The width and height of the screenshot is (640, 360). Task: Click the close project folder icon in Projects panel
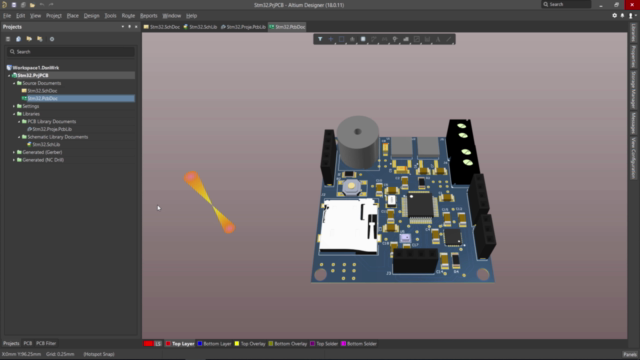pos(40,39)
